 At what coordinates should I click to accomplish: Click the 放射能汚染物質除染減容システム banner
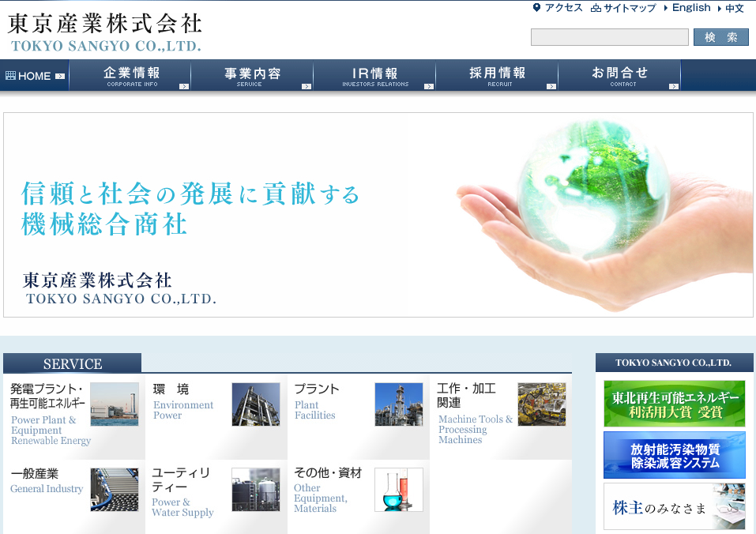tap(674, 455)
